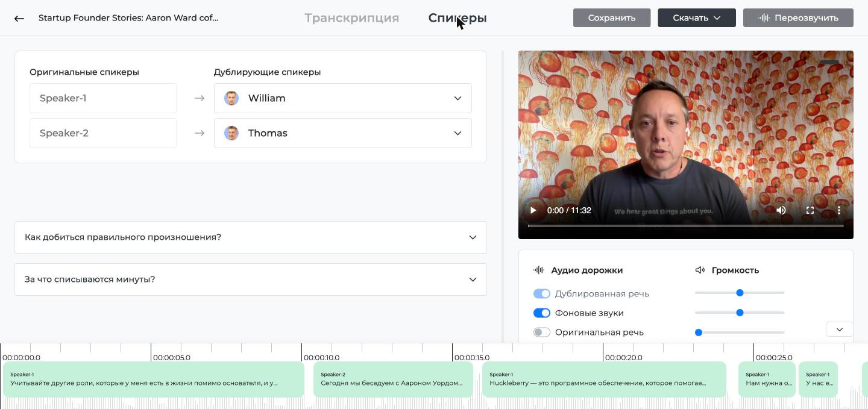The width and height of the screenshot is (868, 409).
Task: Go back using the left arrow icon
Action: tap(19, 18)
